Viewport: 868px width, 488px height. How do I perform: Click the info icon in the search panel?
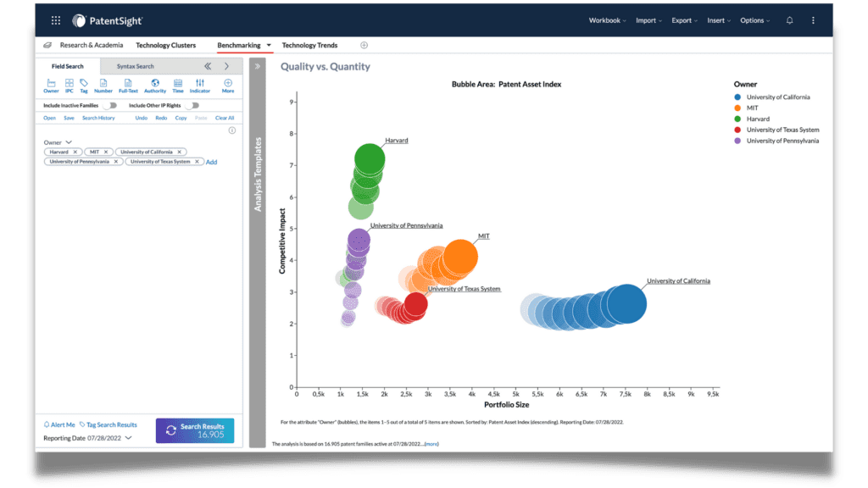(x=232, y=130)
